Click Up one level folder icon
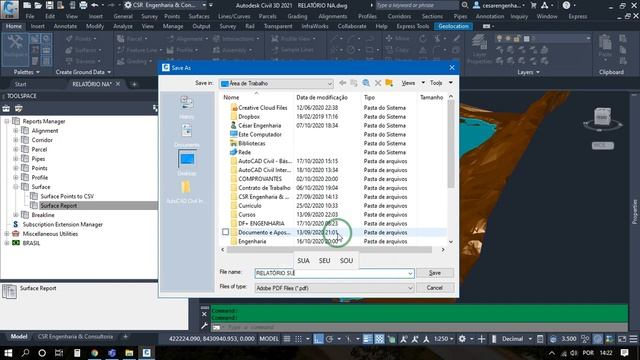Viewport: 640px width, 360px height. point(354,83)
